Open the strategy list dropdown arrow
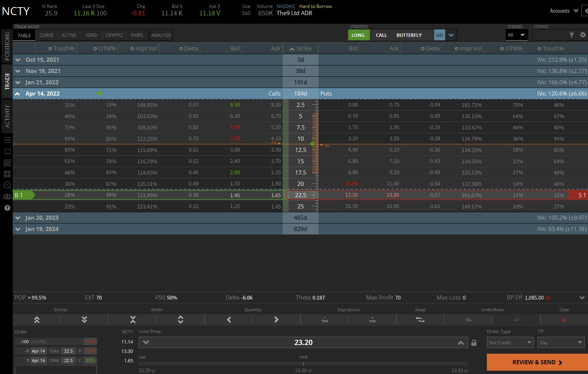 [451, 35]
